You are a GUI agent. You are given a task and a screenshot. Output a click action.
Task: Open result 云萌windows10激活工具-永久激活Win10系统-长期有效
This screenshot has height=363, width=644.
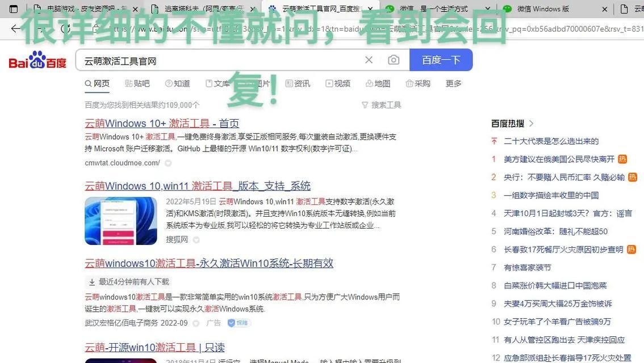tap(209, 263)
